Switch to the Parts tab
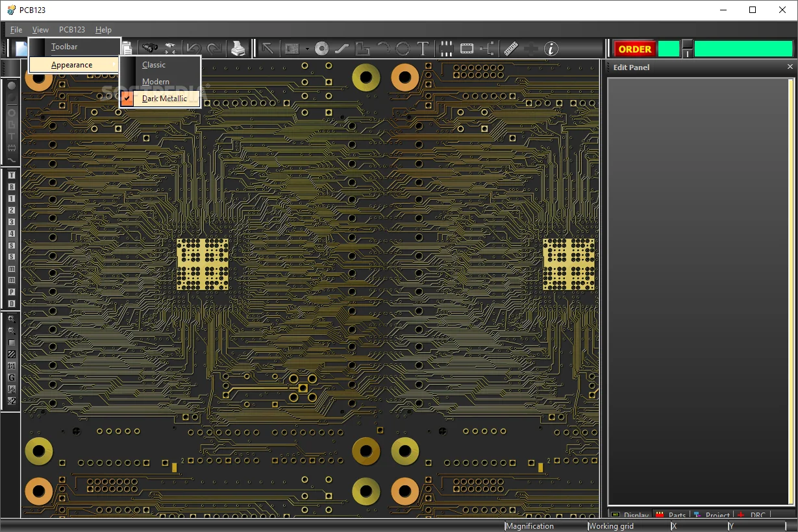Screen dimensions: 798x532 coord(677,514)
